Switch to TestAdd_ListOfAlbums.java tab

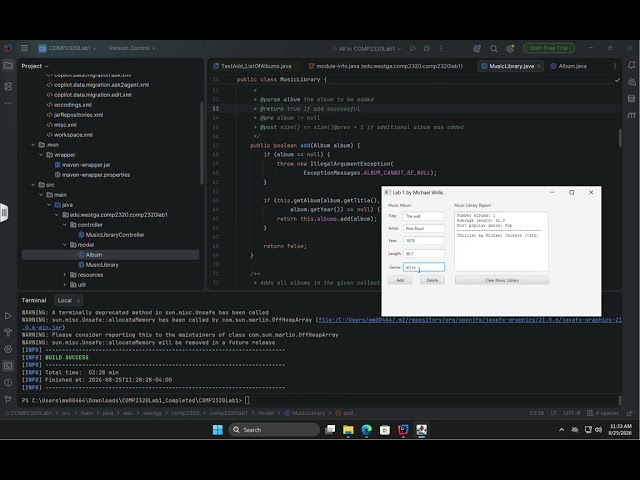[252, 66]
